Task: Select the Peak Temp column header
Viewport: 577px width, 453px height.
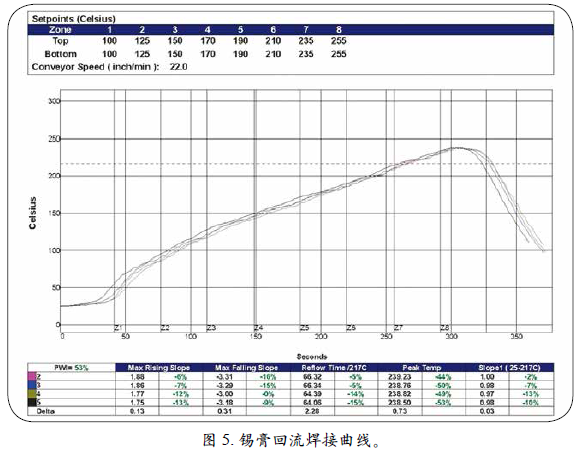Action: pyautogui.click(x=421, y=368)
